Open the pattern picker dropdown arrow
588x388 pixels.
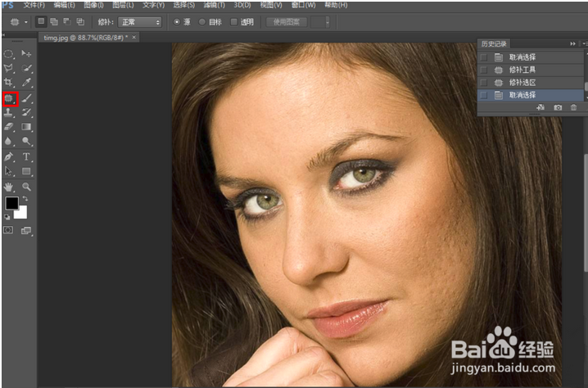327,22
